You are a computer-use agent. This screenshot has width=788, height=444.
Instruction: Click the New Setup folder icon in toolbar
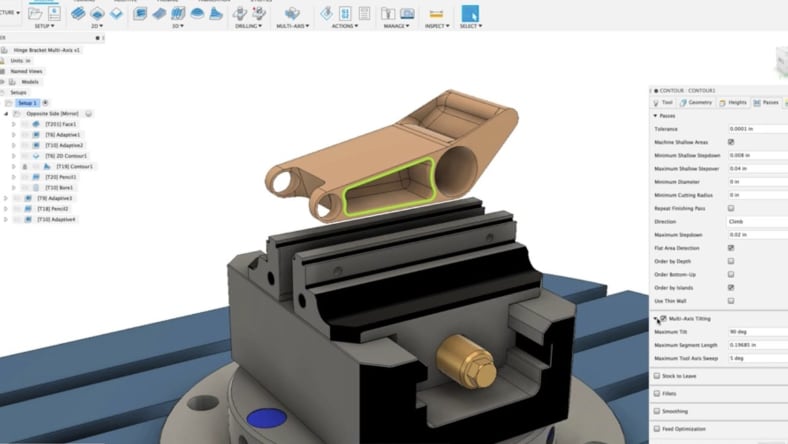click(35, 14)
